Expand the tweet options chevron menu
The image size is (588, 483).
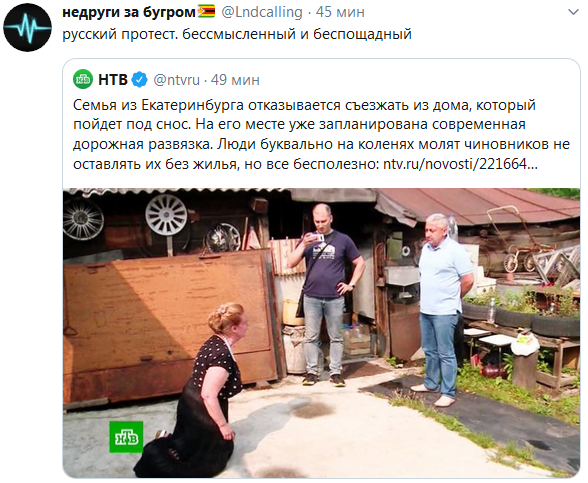pyautogui.click(x=573, y=12)
